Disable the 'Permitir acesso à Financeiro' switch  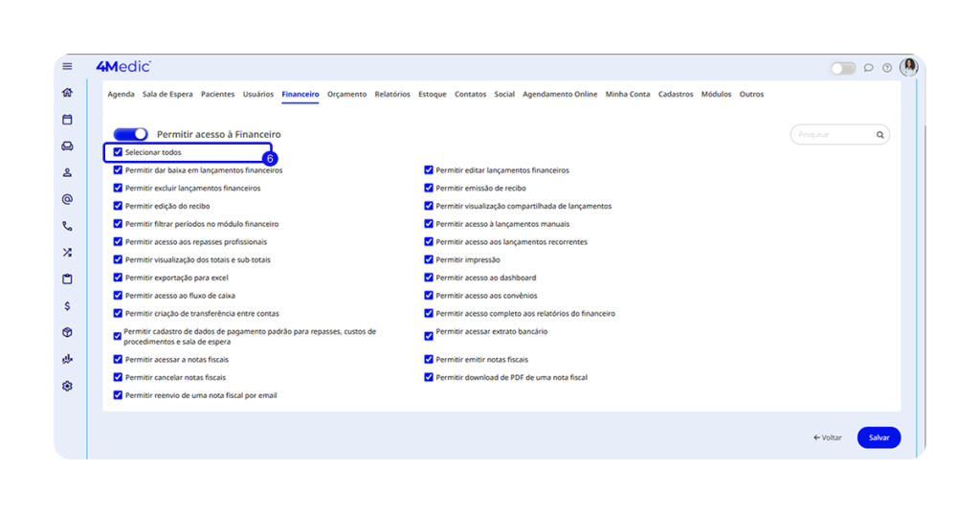[131, 135]
